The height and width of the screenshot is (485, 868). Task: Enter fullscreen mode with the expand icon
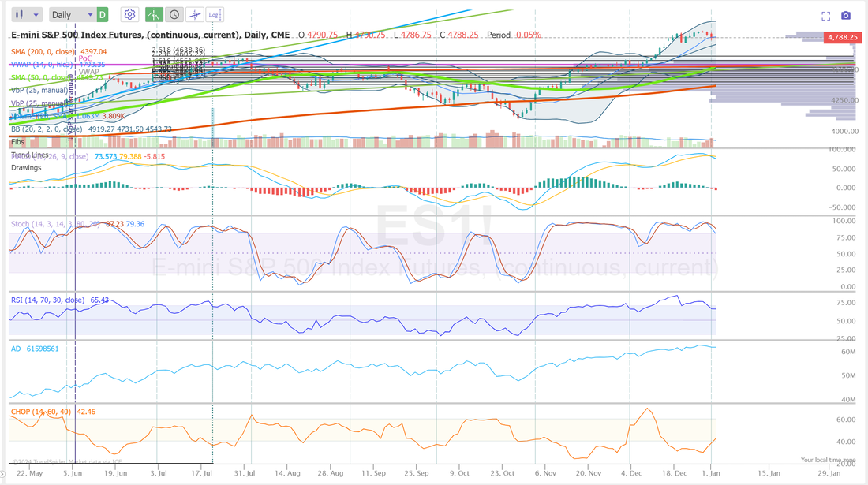point(825,16)
